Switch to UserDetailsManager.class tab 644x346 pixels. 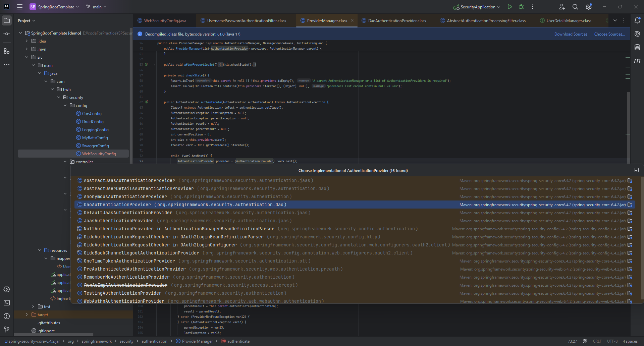(566, 21)
